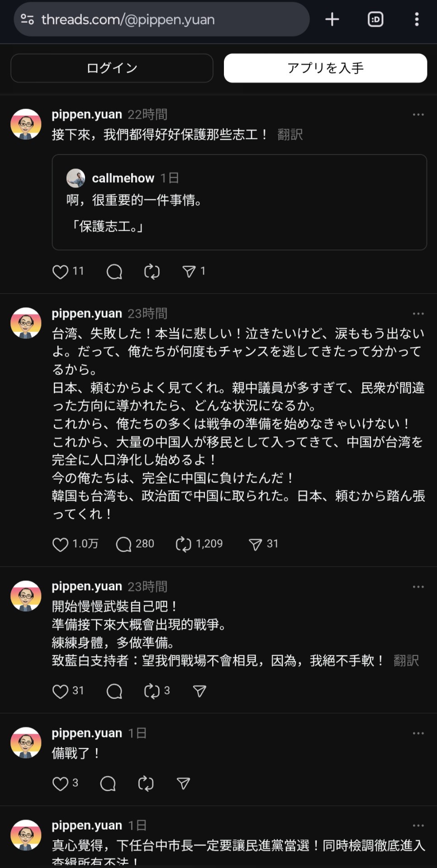This screenshot has height=868, width=437.
Task: Like the post with 31 likes
Action: 61,691
